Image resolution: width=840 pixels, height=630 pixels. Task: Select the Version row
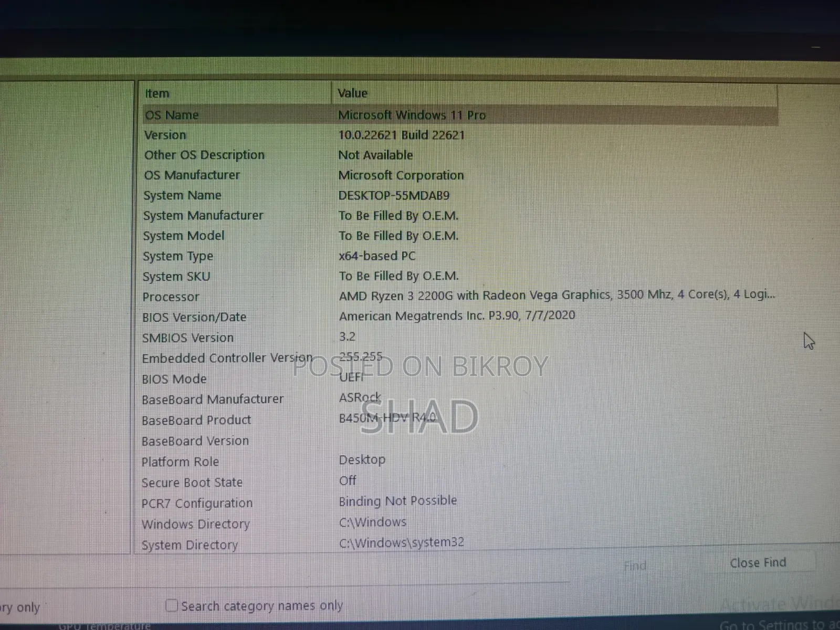459,135
